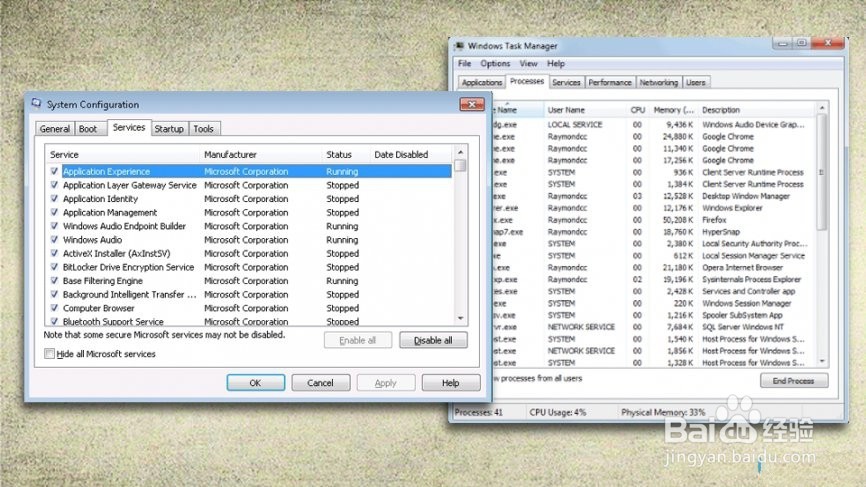Sort processes by Description column
The image size is (866, 487).
click(x=757, y=110)
